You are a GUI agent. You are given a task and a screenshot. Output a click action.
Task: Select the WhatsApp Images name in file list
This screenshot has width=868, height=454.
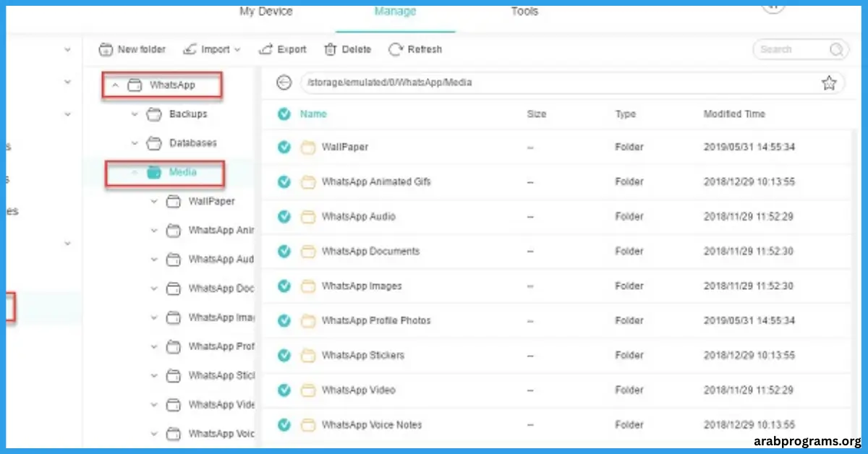point(362,286)
